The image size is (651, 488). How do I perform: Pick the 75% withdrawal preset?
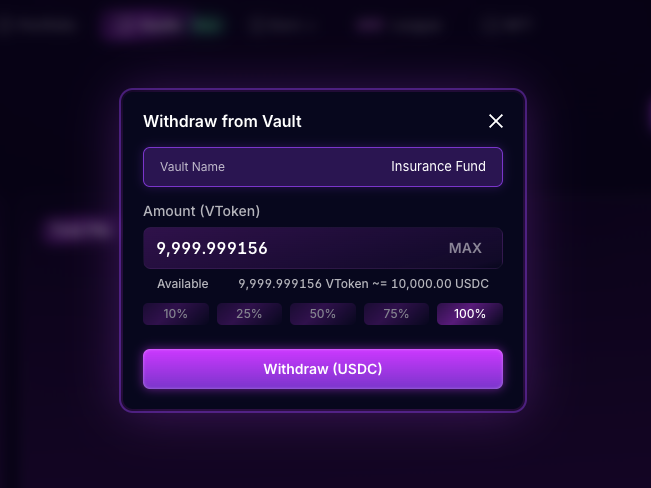[396, 314]
